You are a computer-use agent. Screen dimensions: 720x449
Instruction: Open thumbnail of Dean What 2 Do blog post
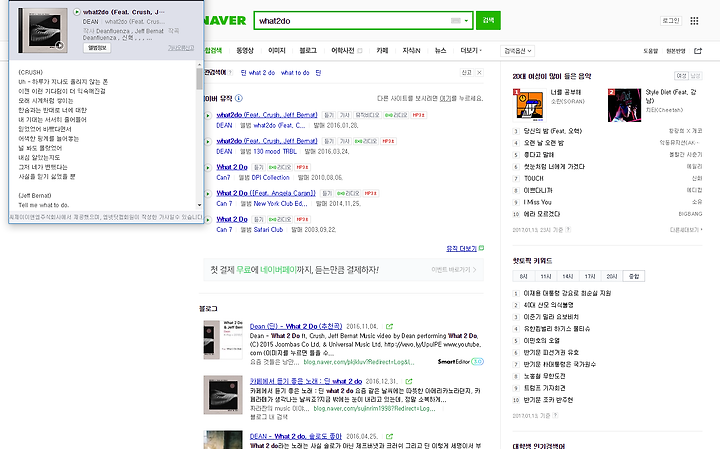pos(223,340)
